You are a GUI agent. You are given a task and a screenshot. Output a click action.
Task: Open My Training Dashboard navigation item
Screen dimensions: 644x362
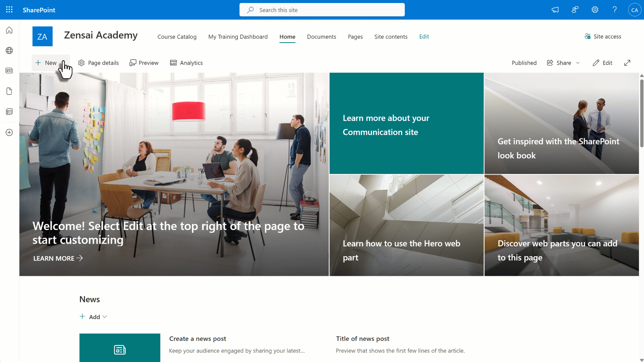(x=238, y=37)
